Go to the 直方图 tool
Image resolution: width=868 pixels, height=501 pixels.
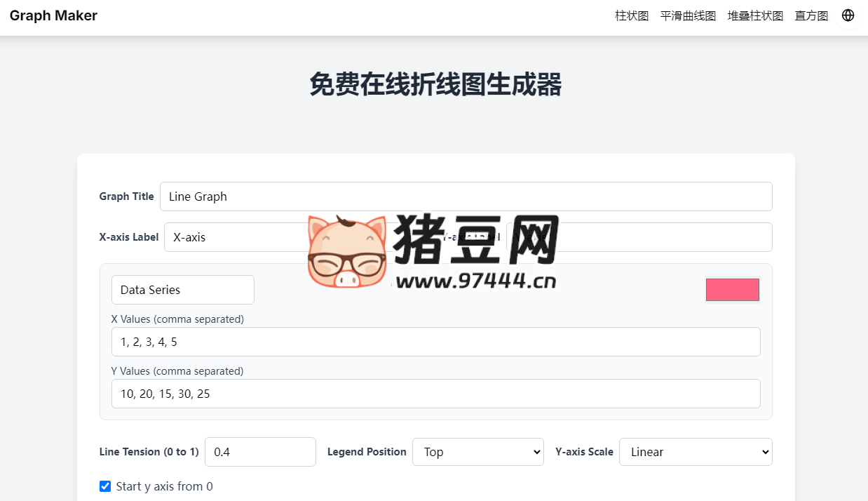point(811,15)
